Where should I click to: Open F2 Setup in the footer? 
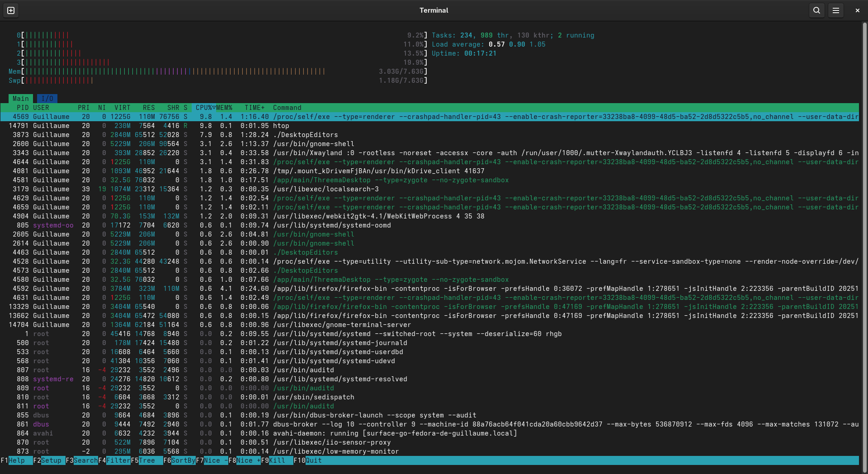point(50,460)
